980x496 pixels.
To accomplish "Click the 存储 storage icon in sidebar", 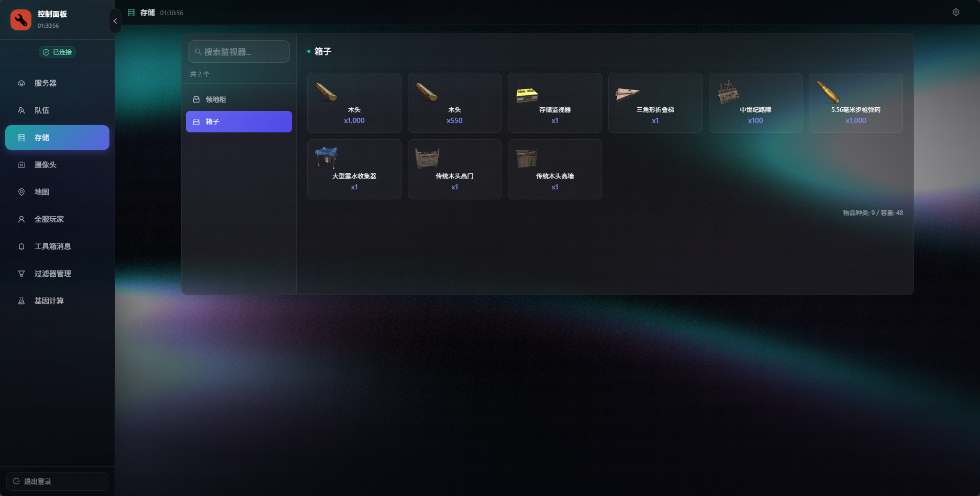I will point(21,138).
